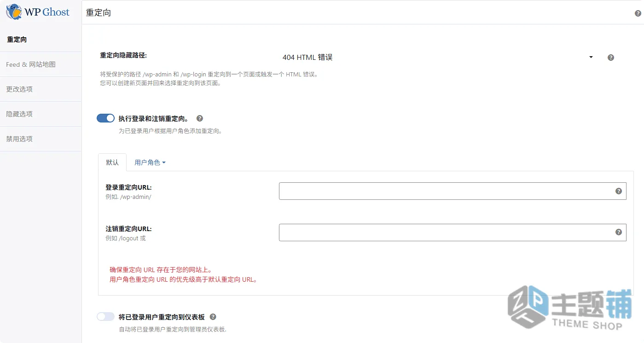Viewport: 644px width, 343px height.
Task: Go to 隐藏选项 sidebar item
Action: point(41,114)
